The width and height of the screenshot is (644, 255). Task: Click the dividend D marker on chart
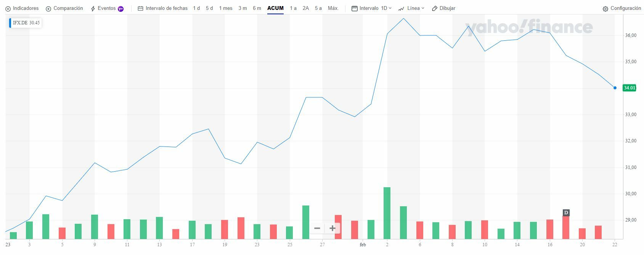tap(566, 213)
